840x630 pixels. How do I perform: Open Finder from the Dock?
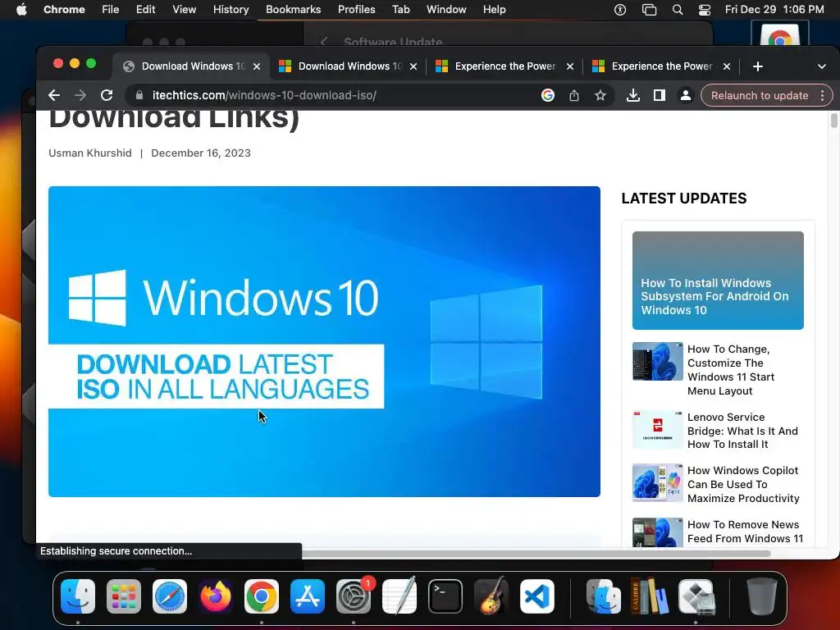click(78, 596)
